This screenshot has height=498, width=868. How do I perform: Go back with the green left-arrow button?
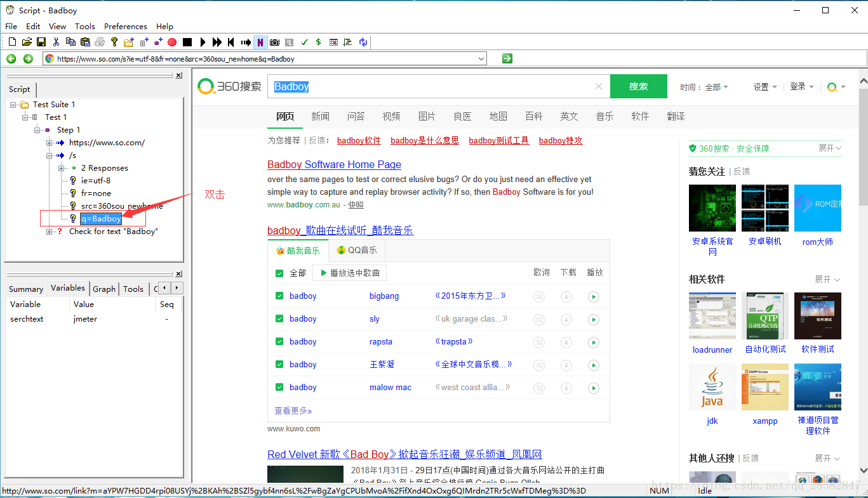coord(11,58)
